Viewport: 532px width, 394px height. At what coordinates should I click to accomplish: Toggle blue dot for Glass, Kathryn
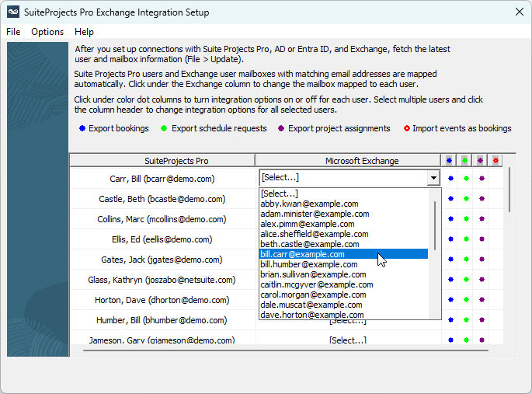click(450, 279)
